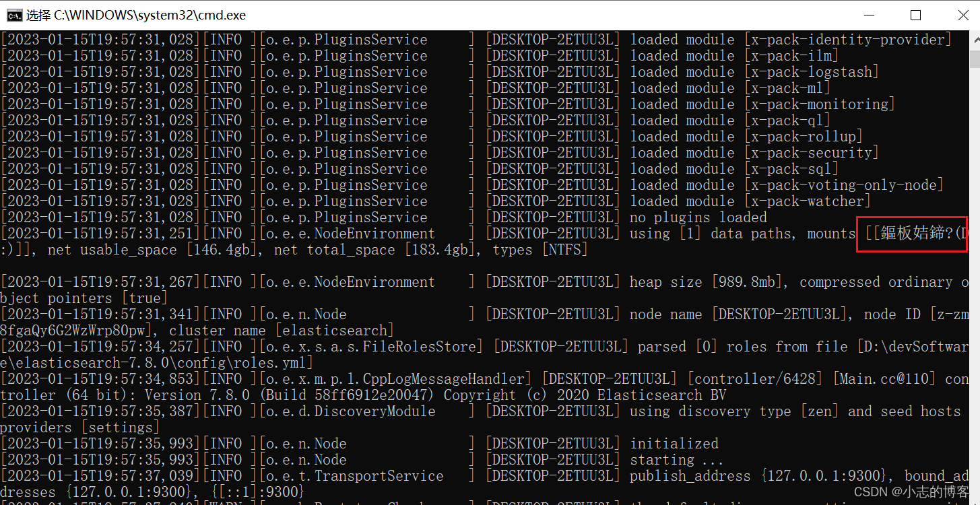
Task: Click the text [x-pack-ilm]
Action: click(792, 56)
